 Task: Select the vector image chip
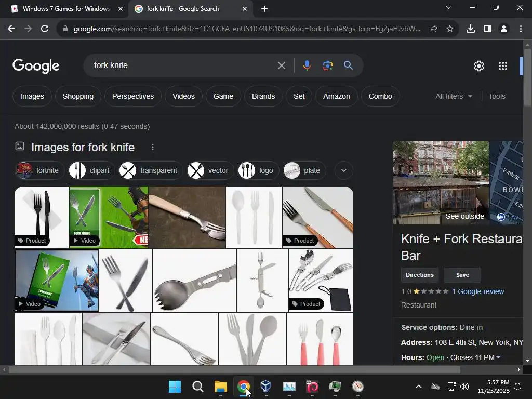210,170
